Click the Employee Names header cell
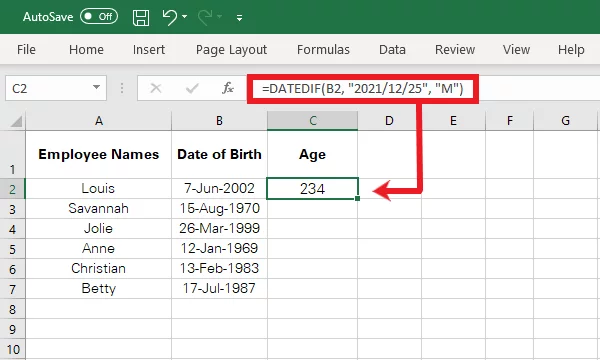 coord(99,154)
